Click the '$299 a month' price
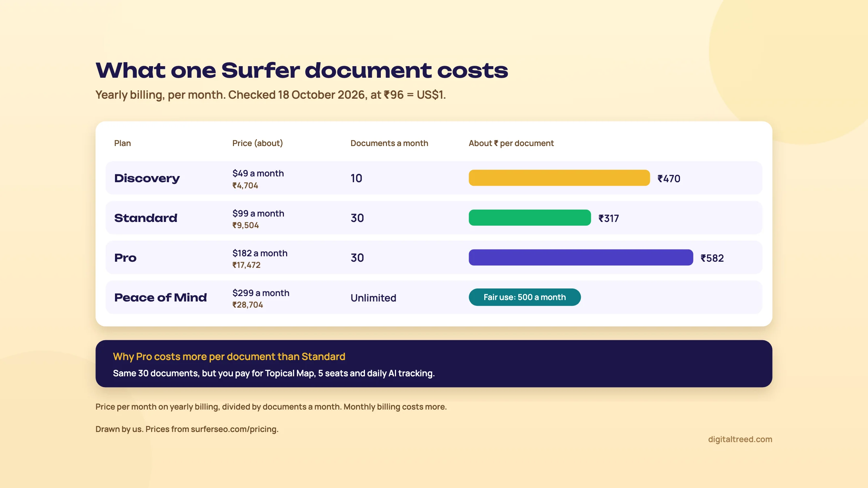 (261, 293)
